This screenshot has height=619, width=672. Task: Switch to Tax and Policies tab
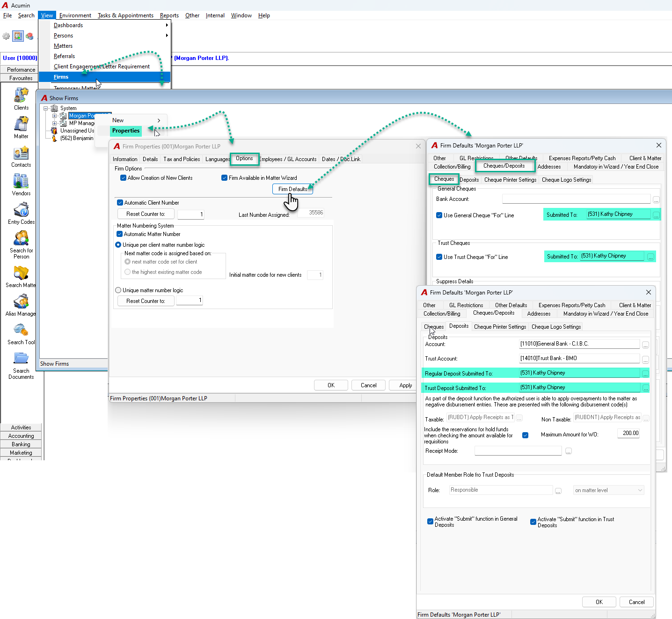tap(182, 159)
